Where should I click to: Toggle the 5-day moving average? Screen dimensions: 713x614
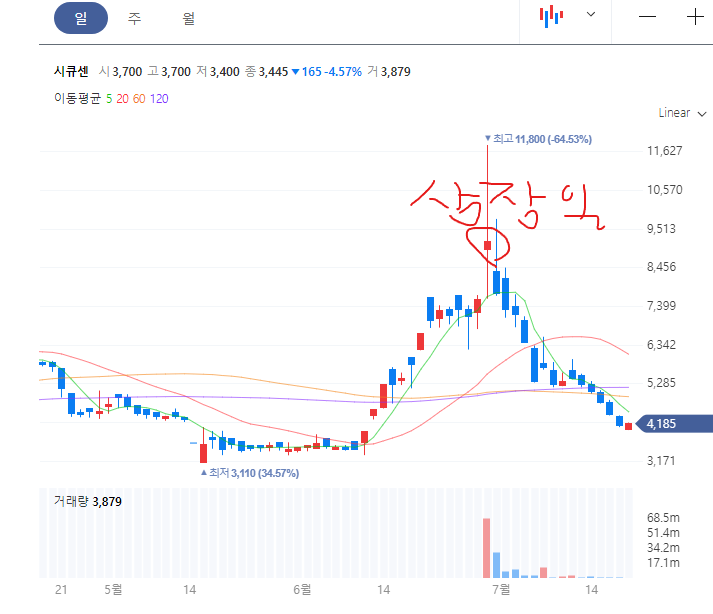109,99
